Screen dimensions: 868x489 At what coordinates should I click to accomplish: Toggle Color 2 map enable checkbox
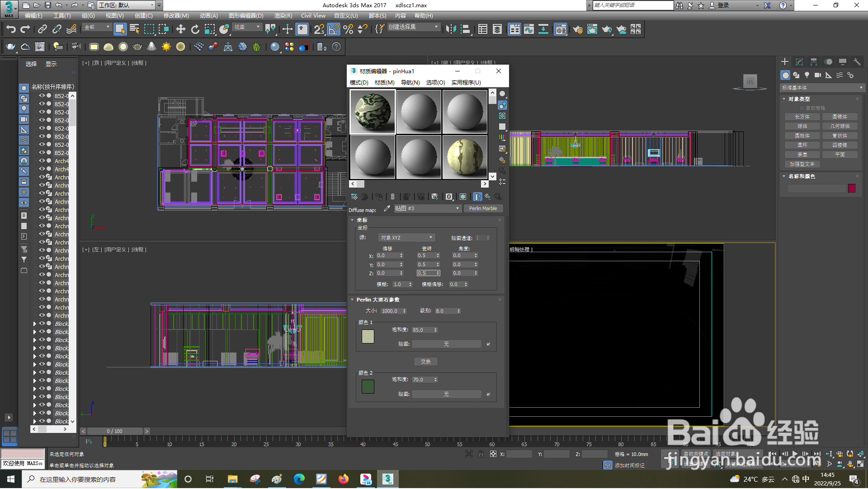click(488, 395)
